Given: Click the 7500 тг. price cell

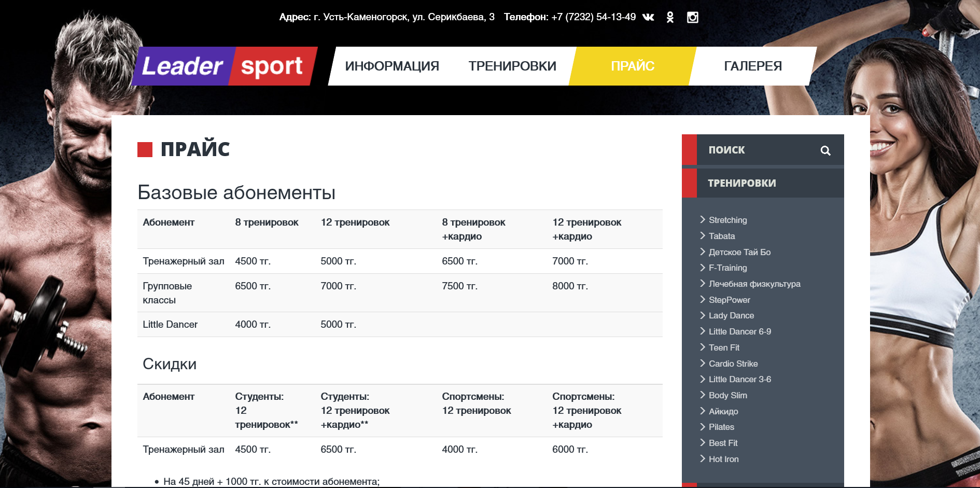Looking at the screenshot, I should (x=459, y=286).
